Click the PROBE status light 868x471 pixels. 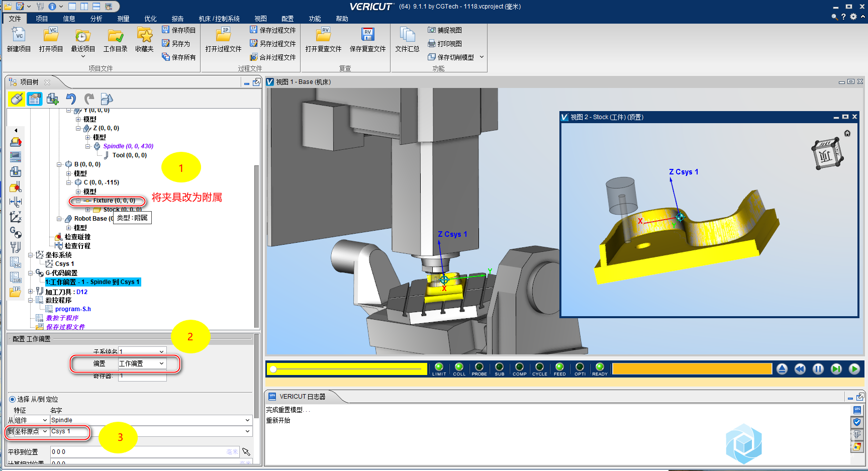(479, 367)
